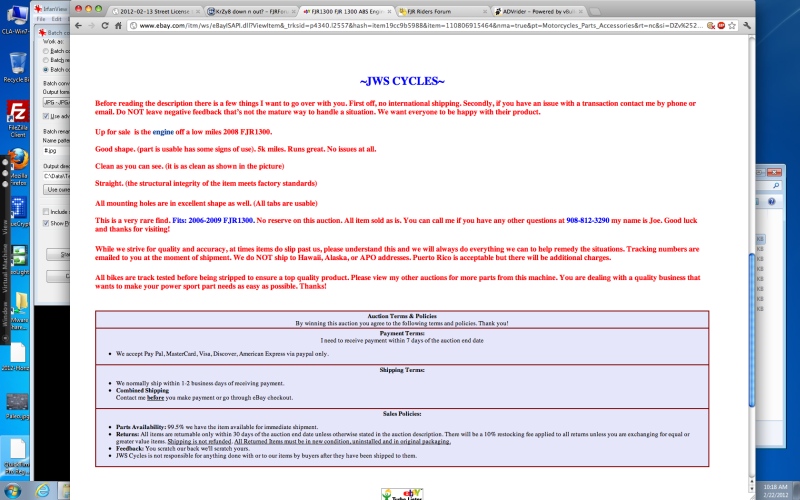This screenshot has height=500, width=800.
Task: Open a new tab with the new-tab button
Action: point(595,11)
